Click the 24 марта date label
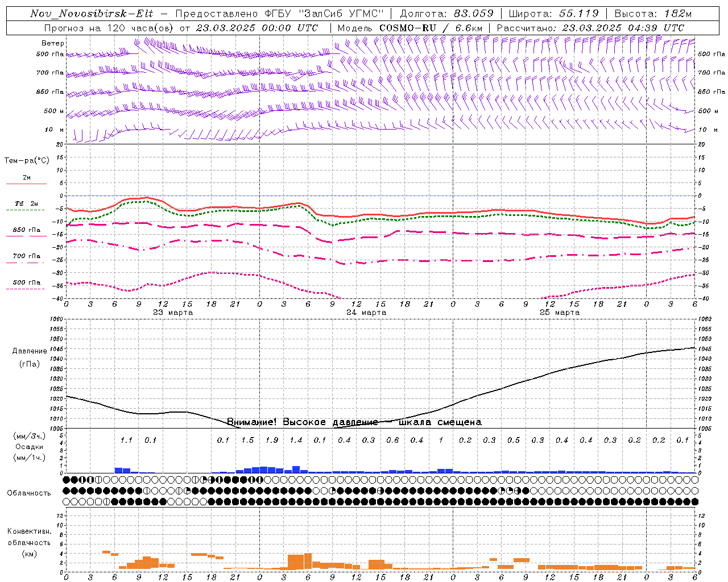The image size is (728, 582). point(366,313)
